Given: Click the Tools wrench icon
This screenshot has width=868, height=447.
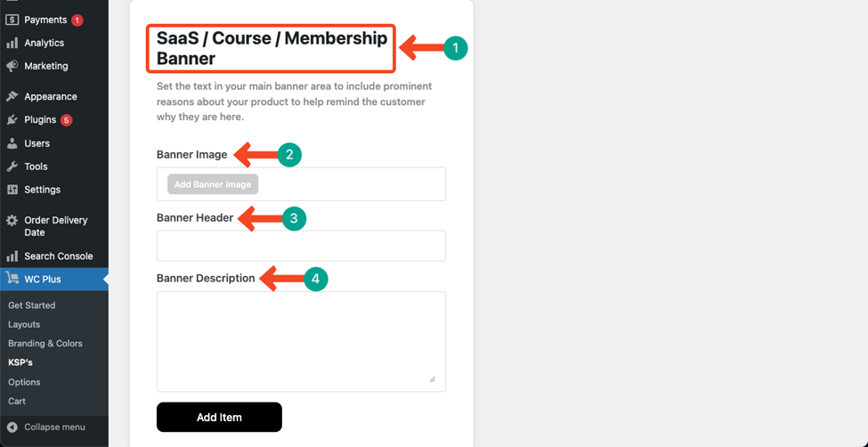Looking at the screenshot, I should (12, 167).
